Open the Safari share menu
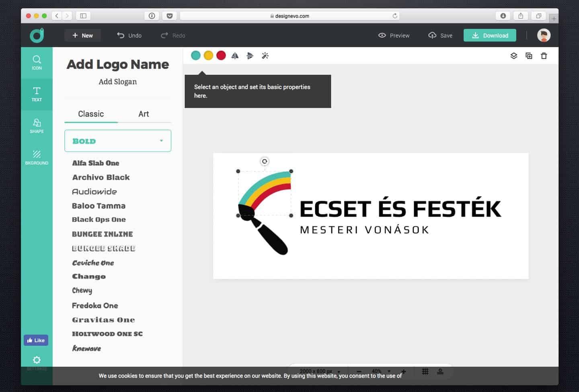Screen dimensions: 579x392 [521, 16]
